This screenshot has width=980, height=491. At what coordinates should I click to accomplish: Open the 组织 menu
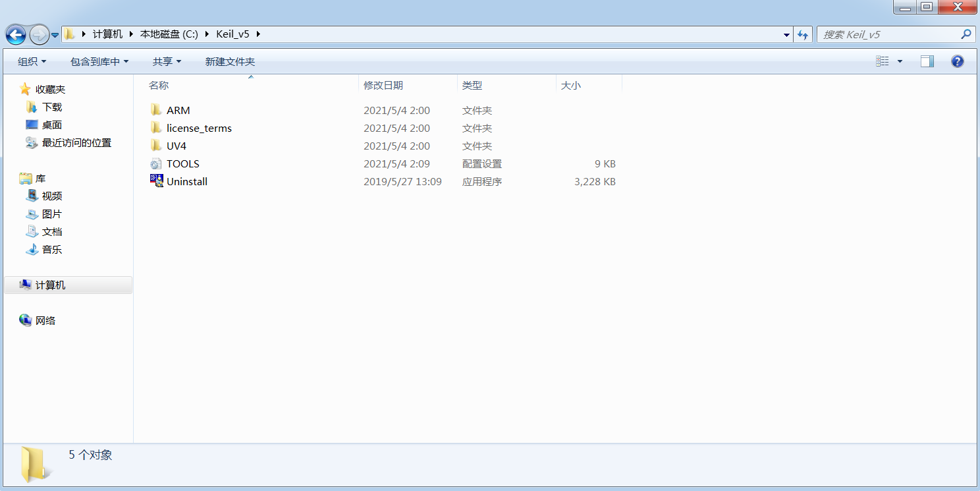32,61
